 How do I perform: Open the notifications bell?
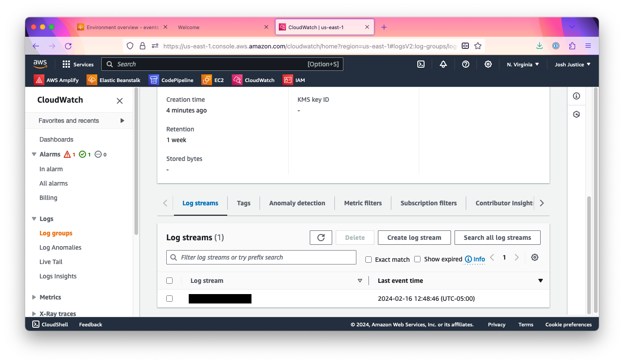click(x=443, y=64)
